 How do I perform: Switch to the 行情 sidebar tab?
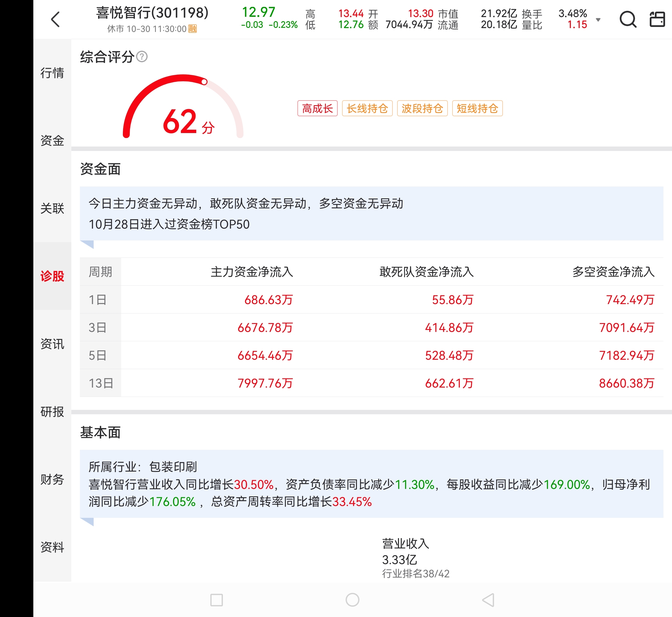tap(52, 73)
